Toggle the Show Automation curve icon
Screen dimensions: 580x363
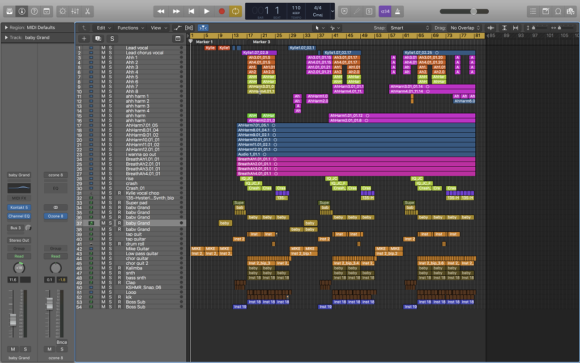pos(178,28)
